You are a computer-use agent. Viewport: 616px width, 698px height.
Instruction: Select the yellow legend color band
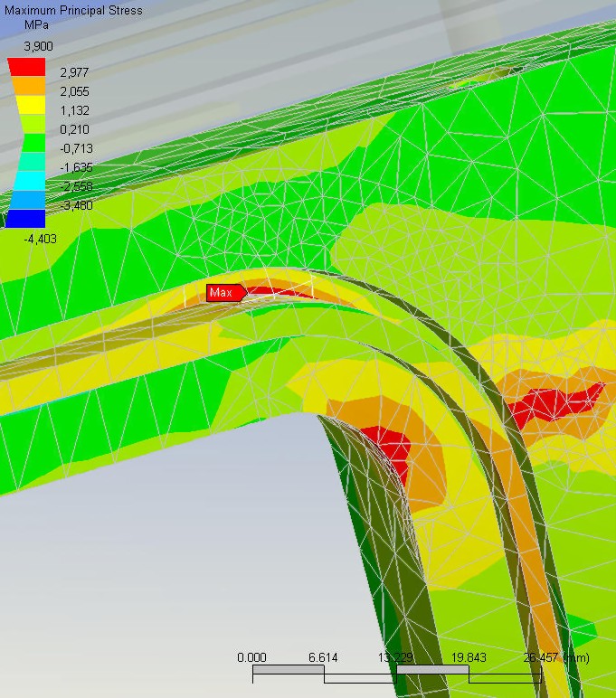[26, 104]
